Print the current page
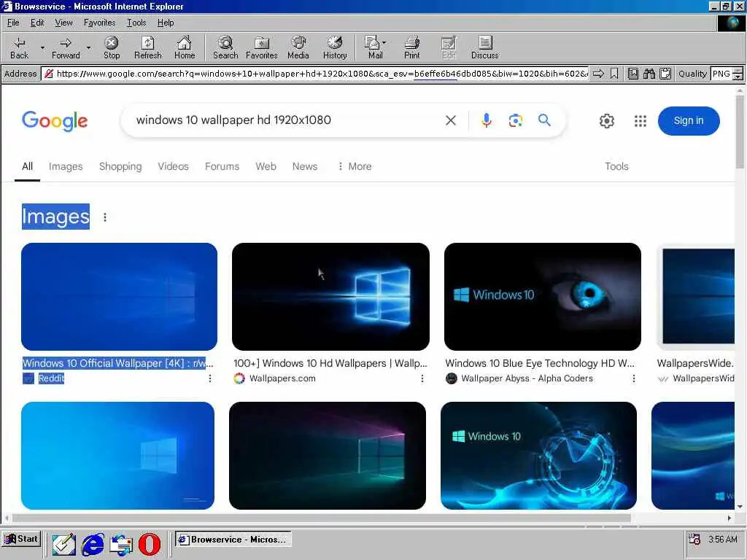 pyautogui.click(x=411, y=47)
